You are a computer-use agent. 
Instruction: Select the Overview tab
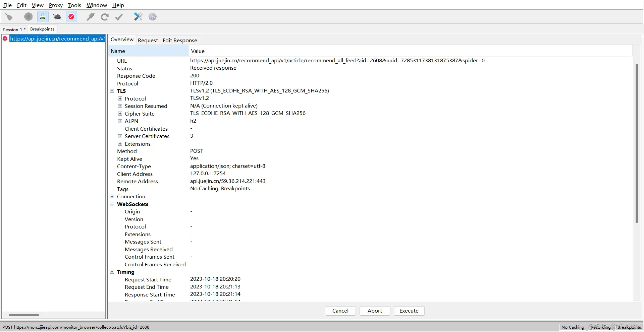click(122, 40)
